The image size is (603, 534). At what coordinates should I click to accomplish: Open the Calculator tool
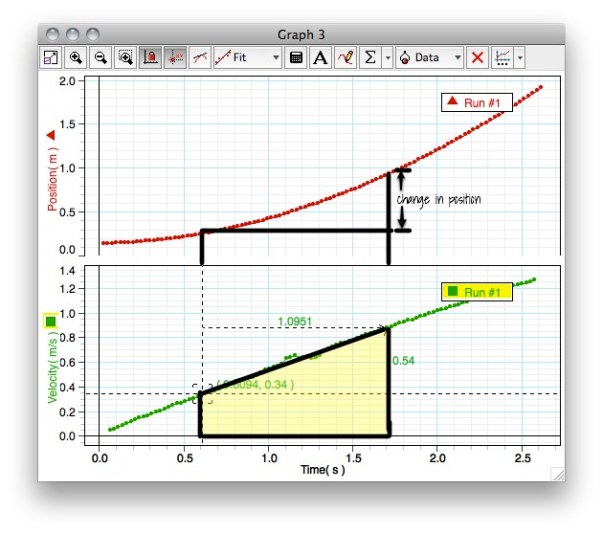click(x=296, y=58)
